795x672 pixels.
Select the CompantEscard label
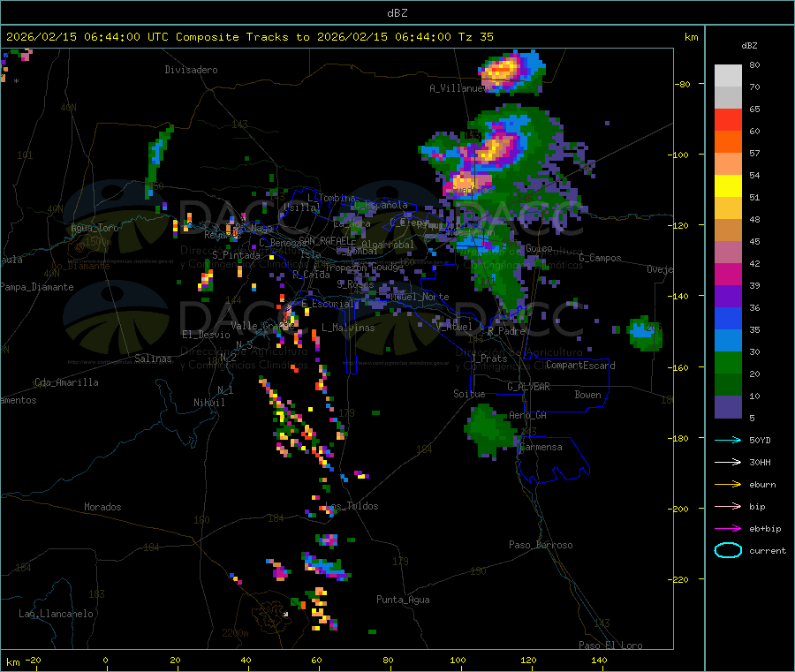(580, 366)
